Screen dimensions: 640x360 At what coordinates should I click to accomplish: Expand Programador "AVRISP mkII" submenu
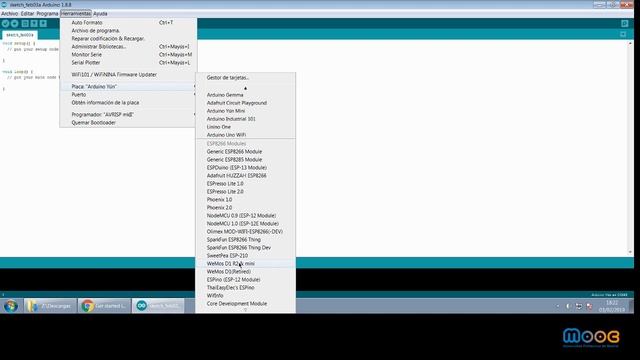pos(128,114)
